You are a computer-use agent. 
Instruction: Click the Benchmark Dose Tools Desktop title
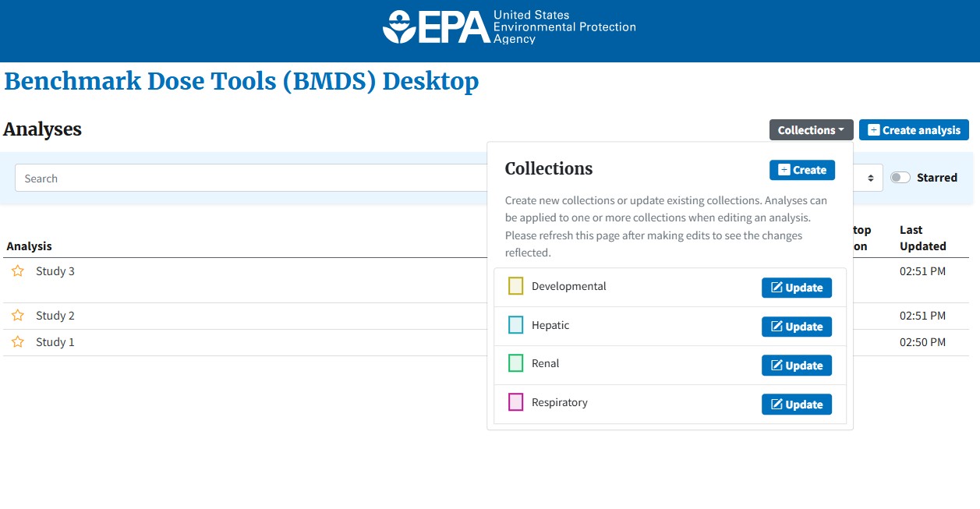point(242,82)
